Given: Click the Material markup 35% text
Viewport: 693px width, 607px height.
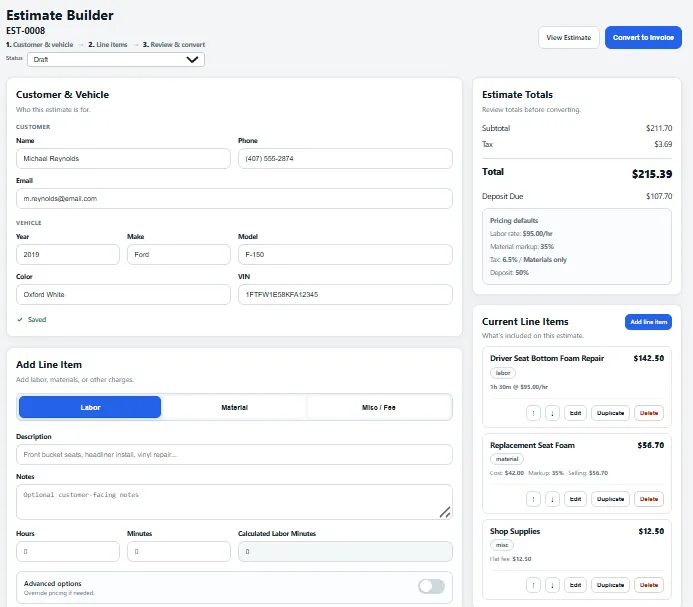Looking at the screenshot, I should click(x=522, y=247).
